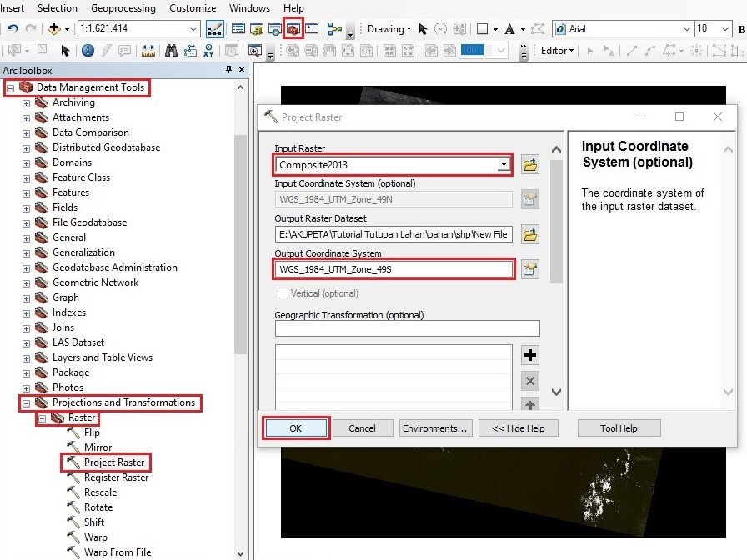Select the Drawing arrow pointer tool
The width and height of the screenshot is (747, 560).
423,29
